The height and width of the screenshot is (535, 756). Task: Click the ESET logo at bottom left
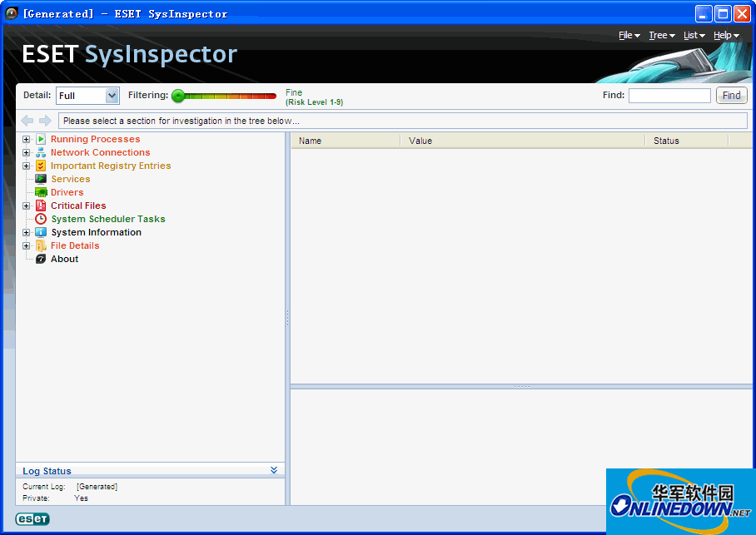(x=32, y=518)
